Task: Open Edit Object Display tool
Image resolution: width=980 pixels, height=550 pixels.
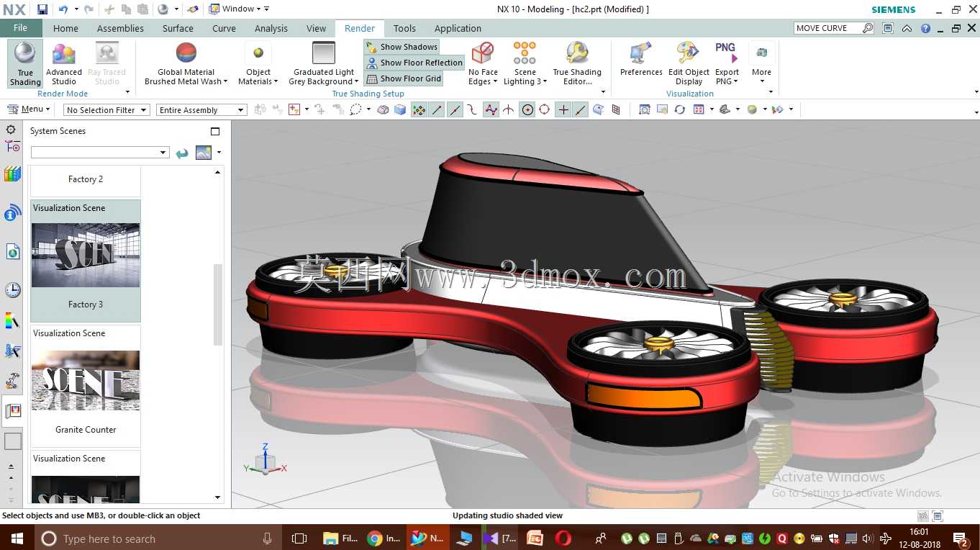Action: click(689, 63)
